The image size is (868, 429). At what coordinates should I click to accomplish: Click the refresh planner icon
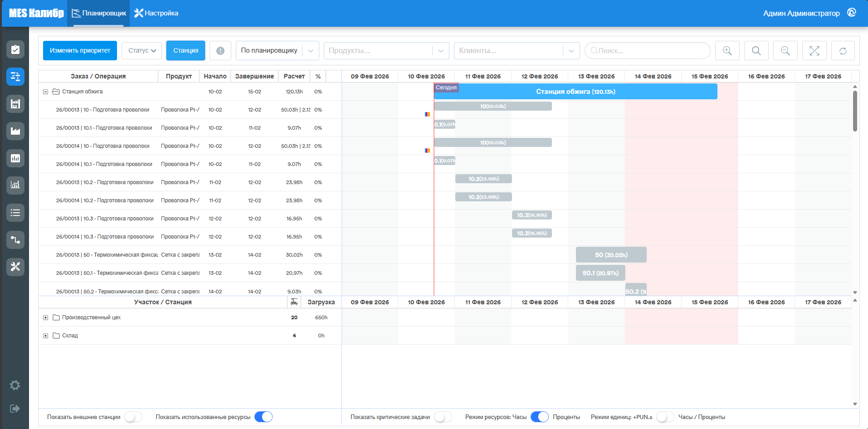pyautogui.click(x=843, y=50)
